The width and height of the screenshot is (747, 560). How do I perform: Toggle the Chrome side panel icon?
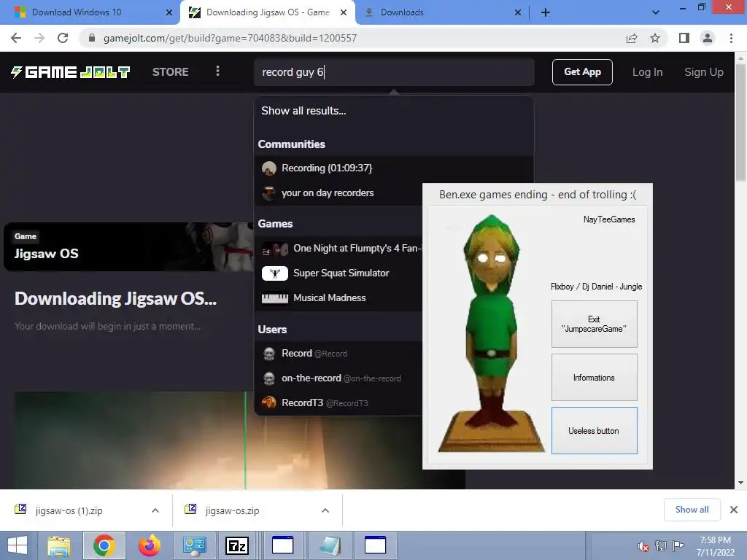684,38
